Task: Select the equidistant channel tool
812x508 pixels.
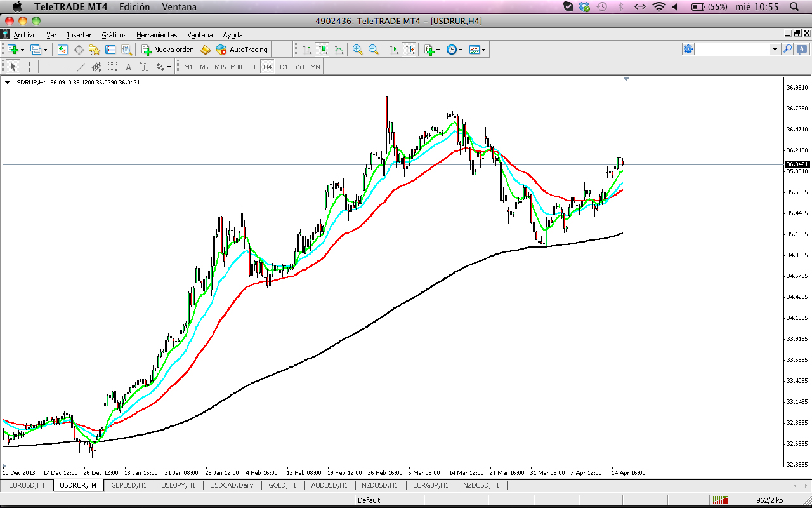Action: tap(96, 67)
